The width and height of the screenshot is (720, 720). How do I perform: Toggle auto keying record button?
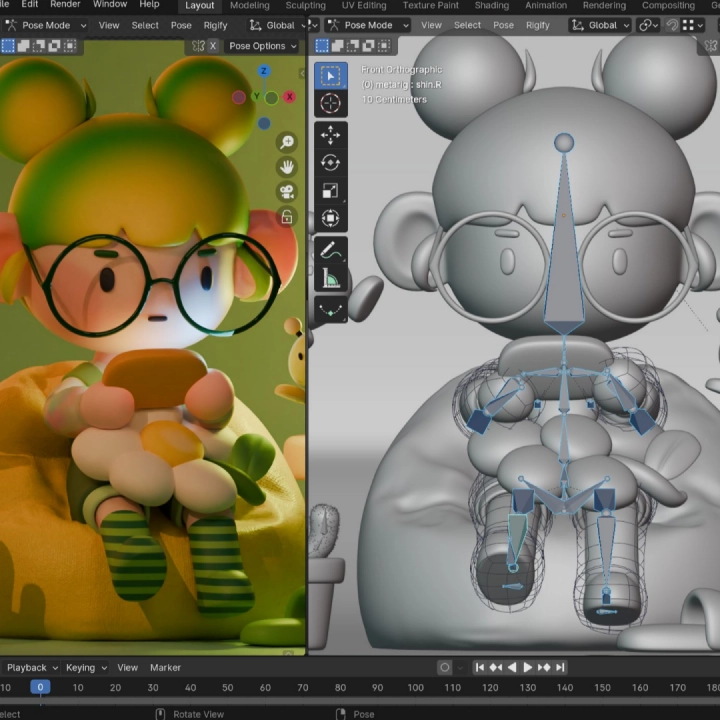(444, 667)
